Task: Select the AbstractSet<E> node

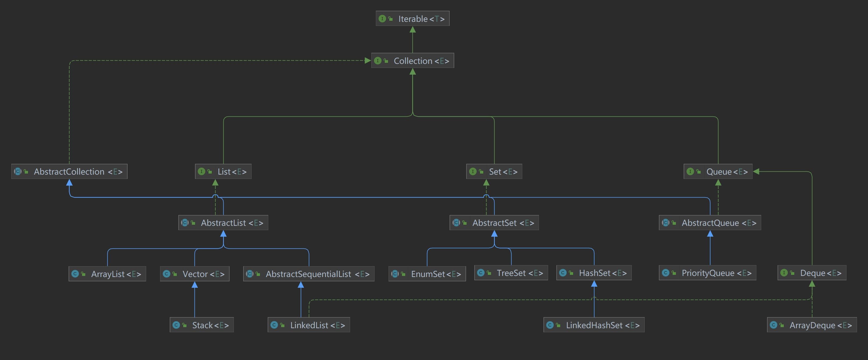Action: point(494,223)
